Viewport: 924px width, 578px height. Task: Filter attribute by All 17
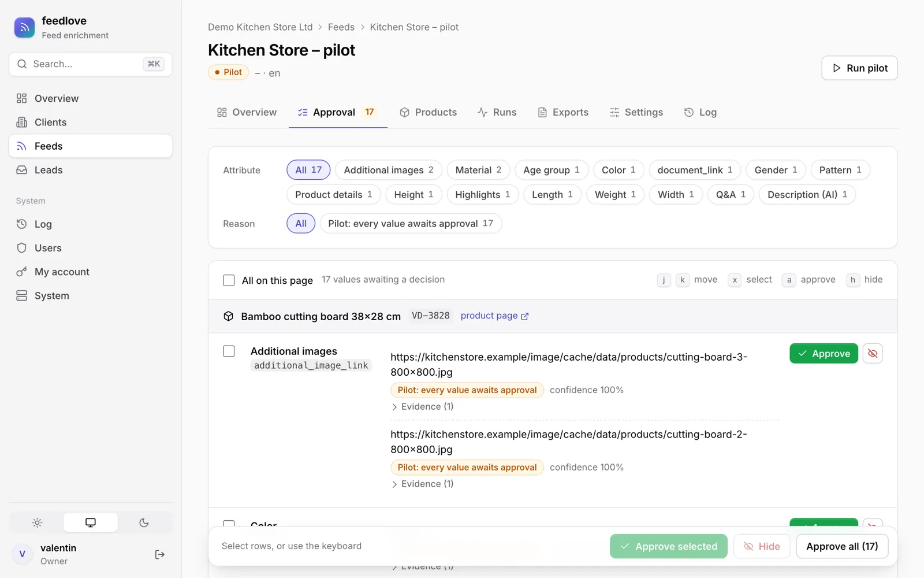pos(308,170)
